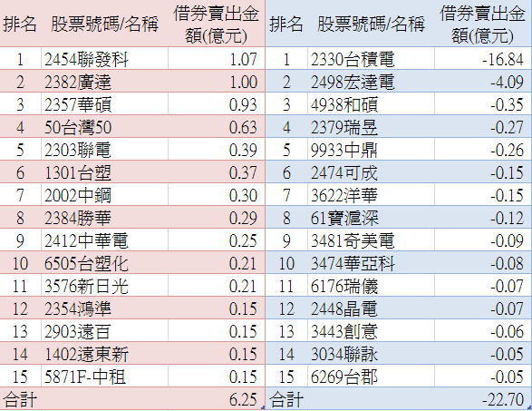Select the value 0.29 for 勝華
This screenshot has height=411, width=532.
click(x=243, y=219)
